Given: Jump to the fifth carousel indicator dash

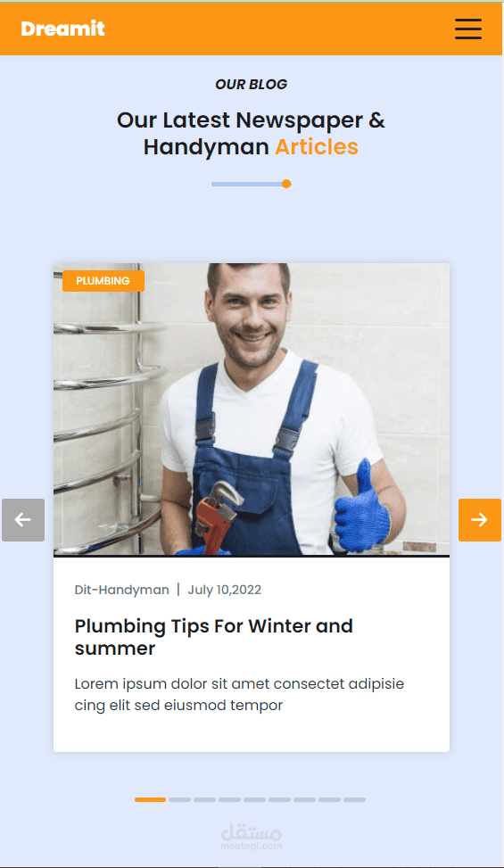Looking at the screenshot, I should click(254, 799).
